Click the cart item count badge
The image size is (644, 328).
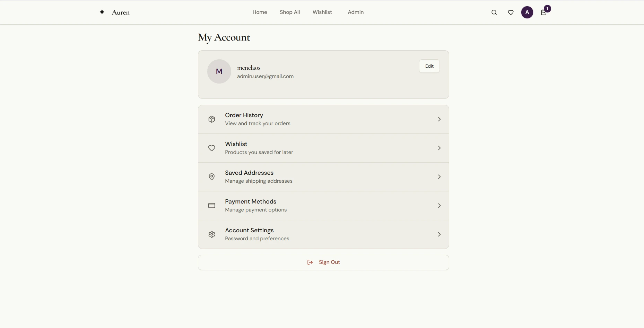pos(547,8)
